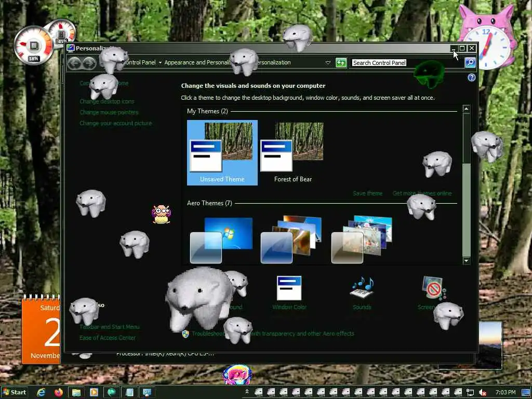Select the Unsaved Theme thumbnail
532x399 pixels.
(x=222, y=153)
